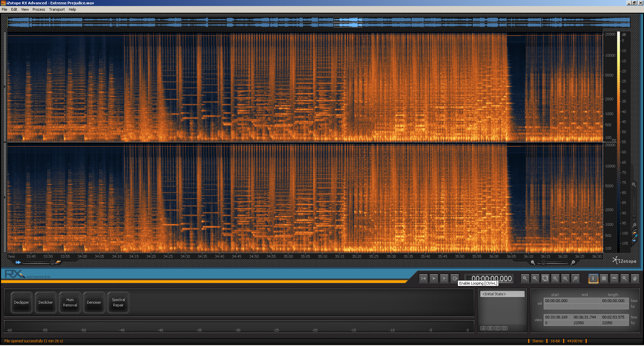Click the waveform/spectrogram blend slider knob
Viewport: 644px width, 346px height.
pyautogui.click(x=52, y=263)
